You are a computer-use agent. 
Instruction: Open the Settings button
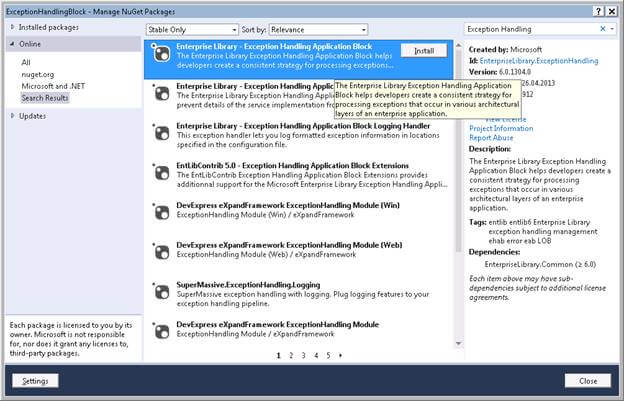(x=35, y=381)
